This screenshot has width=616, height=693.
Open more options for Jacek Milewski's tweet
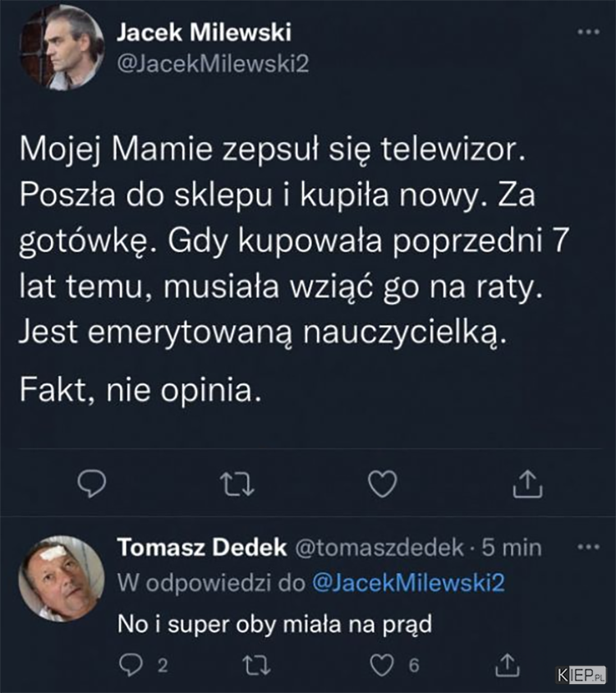coord(589,33)
